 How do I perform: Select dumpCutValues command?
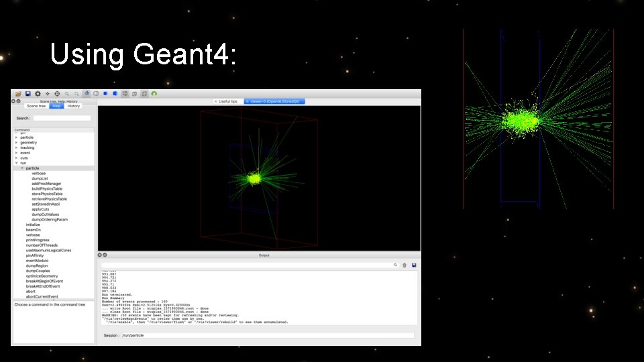coord(45,215)
